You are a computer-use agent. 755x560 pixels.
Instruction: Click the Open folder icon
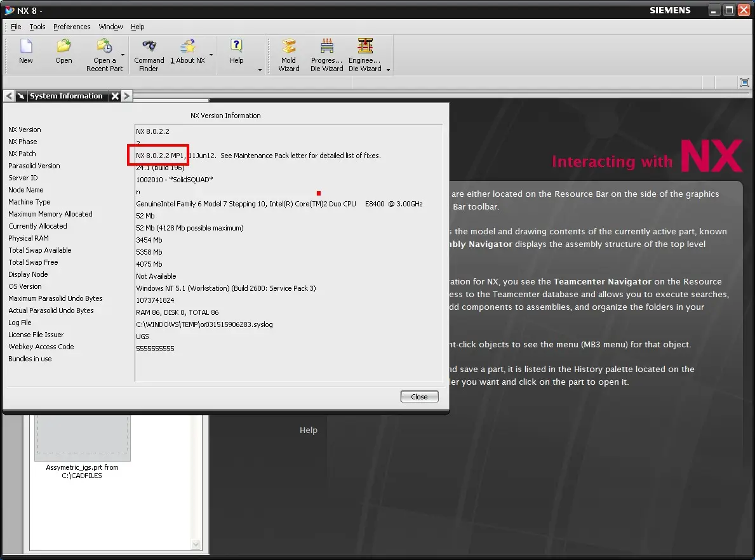click(63, 51)
